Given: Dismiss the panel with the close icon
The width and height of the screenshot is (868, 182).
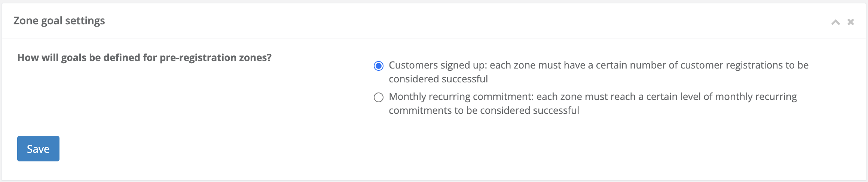Looking at the screenshot, I should [x=850, y=22].
